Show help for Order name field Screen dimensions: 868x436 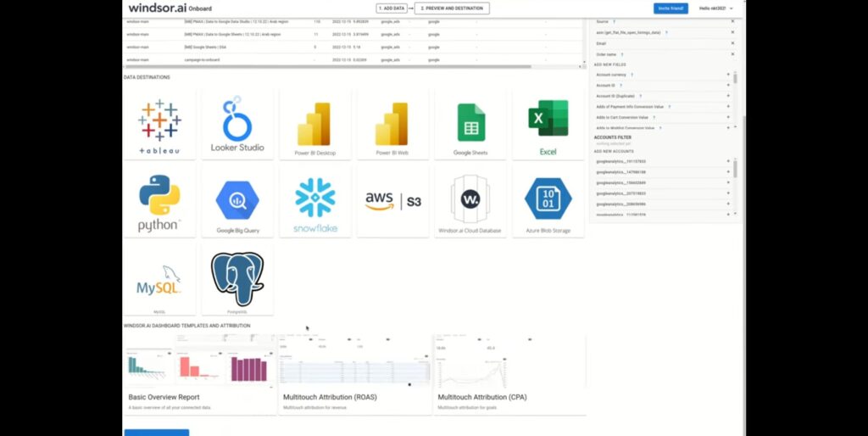pos(622,54)
